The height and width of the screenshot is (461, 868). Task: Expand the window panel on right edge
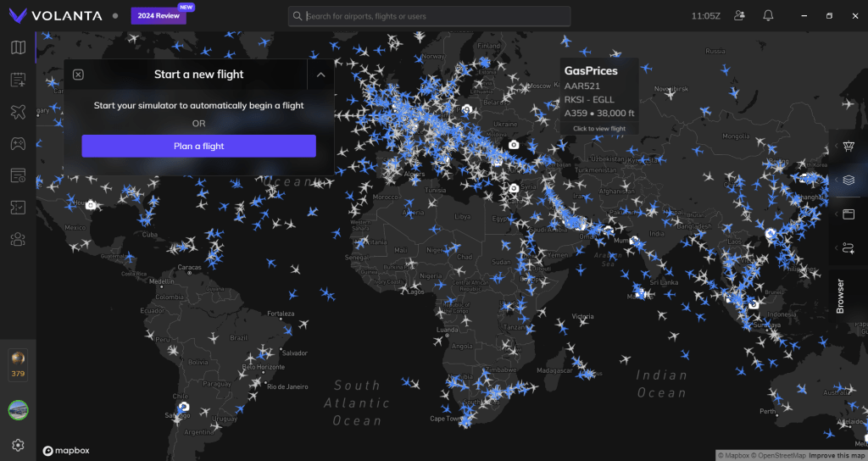coord(849,214)
